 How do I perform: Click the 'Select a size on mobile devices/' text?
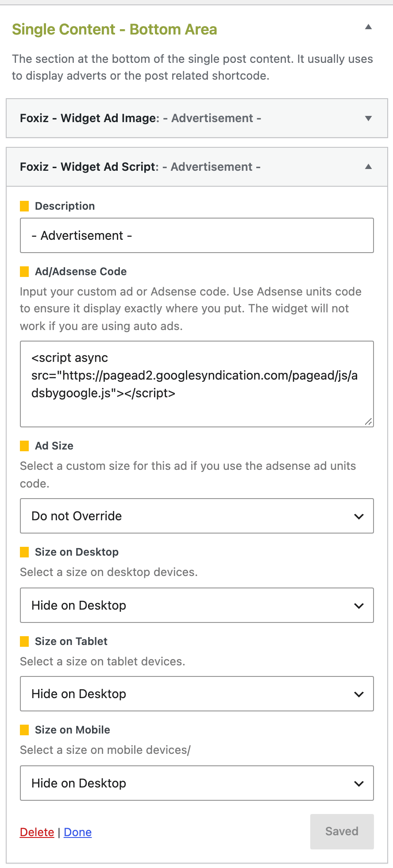[105, 750]
